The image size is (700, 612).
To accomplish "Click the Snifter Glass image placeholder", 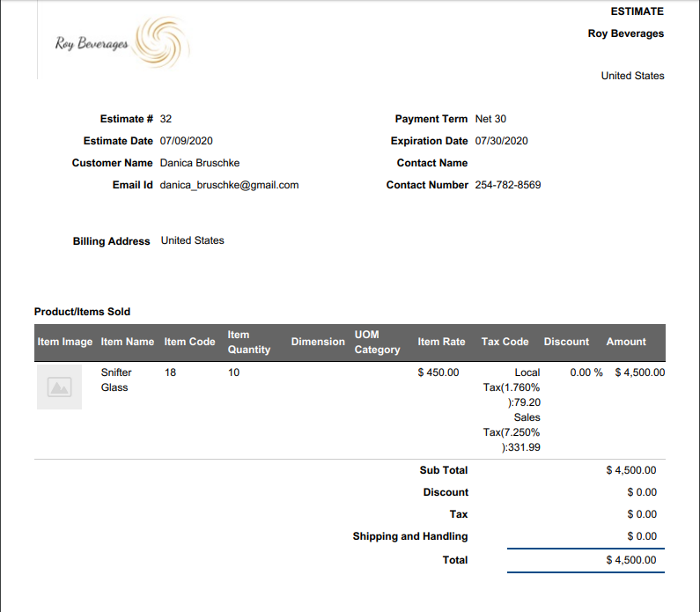I will click(x=59, y=387).
